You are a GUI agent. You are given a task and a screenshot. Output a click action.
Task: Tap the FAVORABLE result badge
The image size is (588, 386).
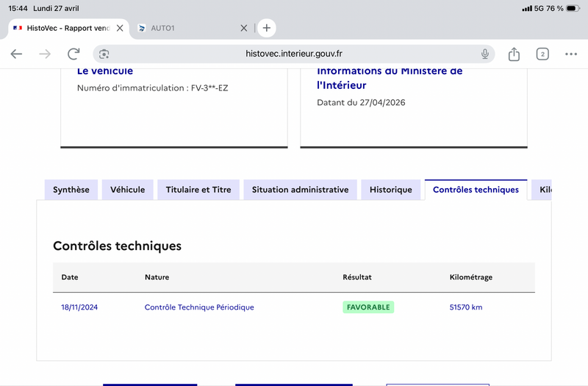[x=368, y=307]
